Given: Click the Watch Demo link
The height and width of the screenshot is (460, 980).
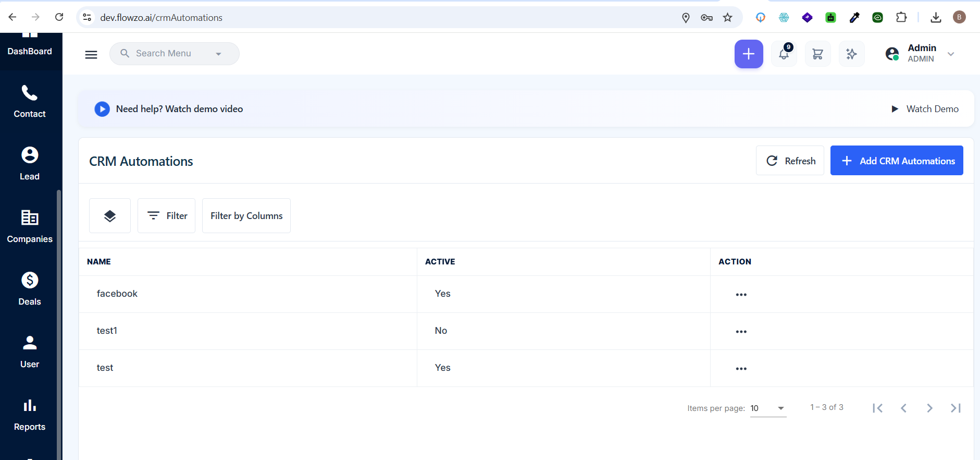Looking at the screenshot, I should tap(925, 109).
